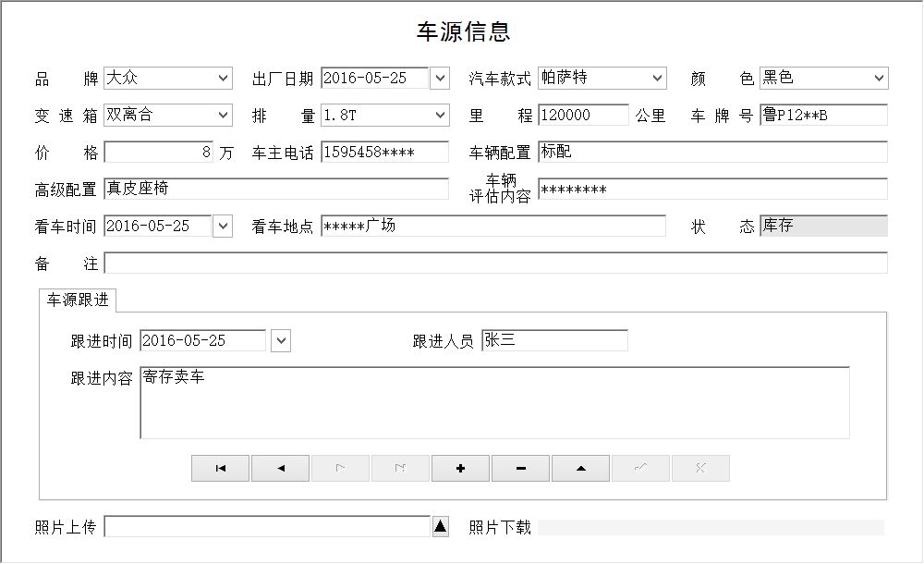Viewport: 924px width, 564px height.
Task: Add a new follow-up record with plus
Action: (x=461, y=469)
